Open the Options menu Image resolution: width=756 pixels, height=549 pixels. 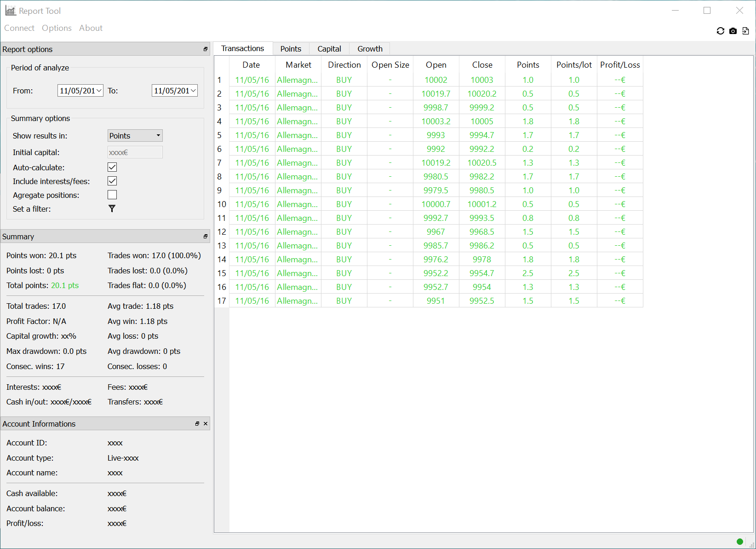point(57,28)
